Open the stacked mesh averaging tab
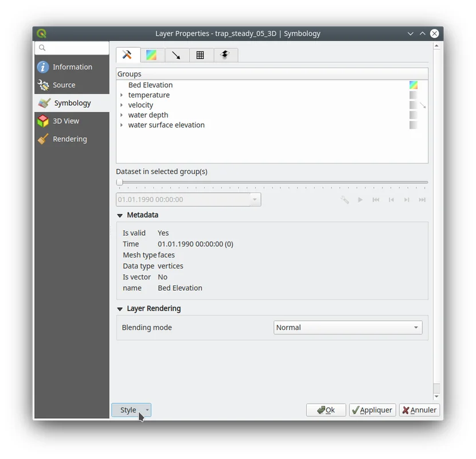 (x=225, y=55)
